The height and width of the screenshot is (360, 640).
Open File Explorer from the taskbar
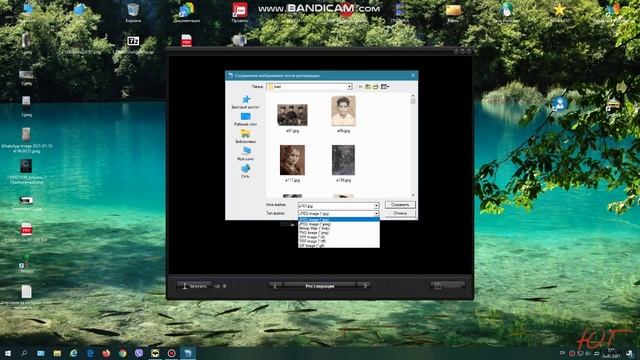57,353
